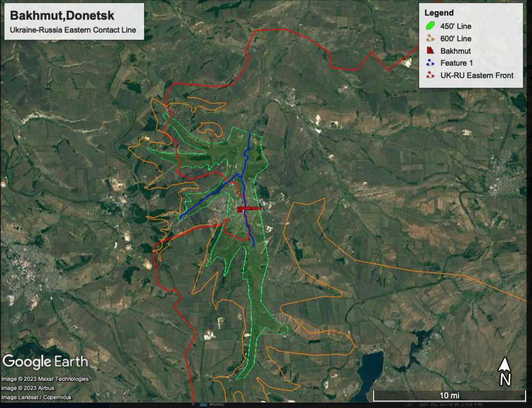Select the UK-RU Eastern Front legend label
532x408 pixels.
pos(477,76)
